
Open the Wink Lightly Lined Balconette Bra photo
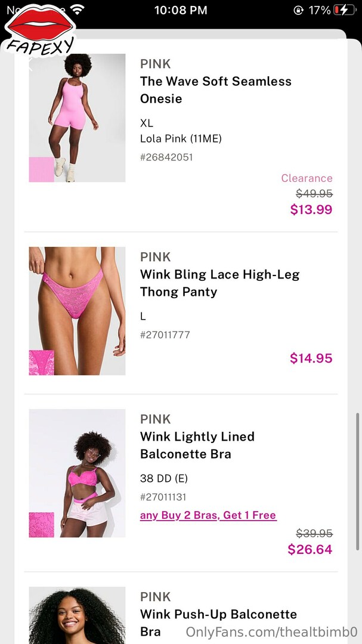(x=78, y=473)
